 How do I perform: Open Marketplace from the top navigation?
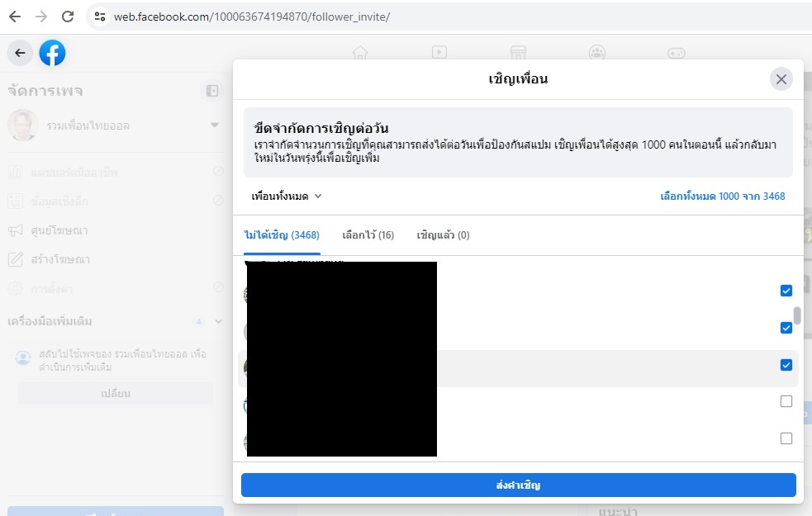pos(518,52)
